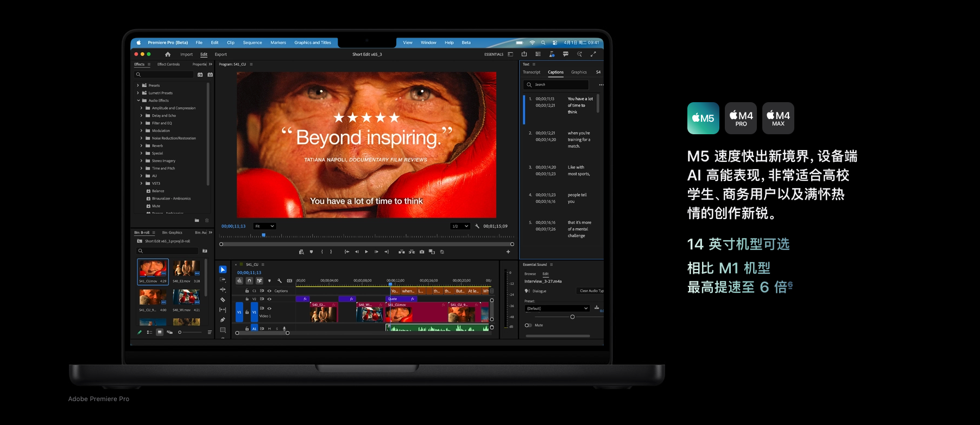Collapse the Audio Effects folder
The image size is (980, 425).
click(138, 101)
